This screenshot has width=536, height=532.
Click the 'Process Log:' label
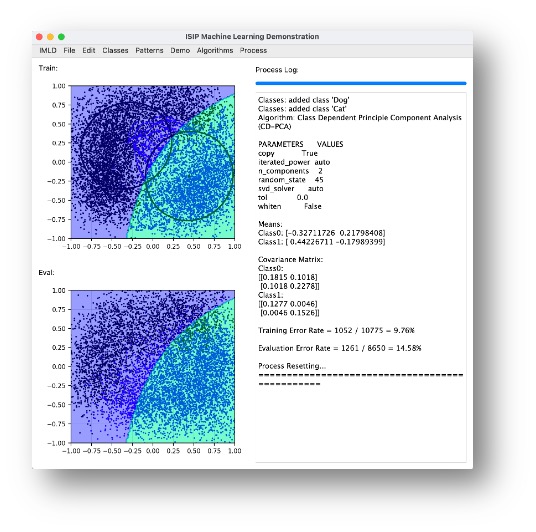277,70
